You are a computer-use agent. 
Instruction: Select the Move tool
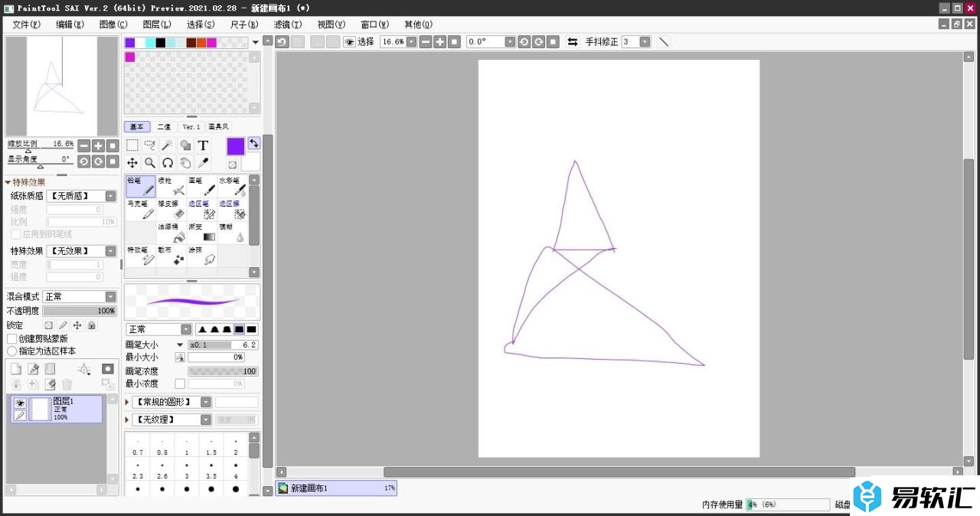(132, 162)
